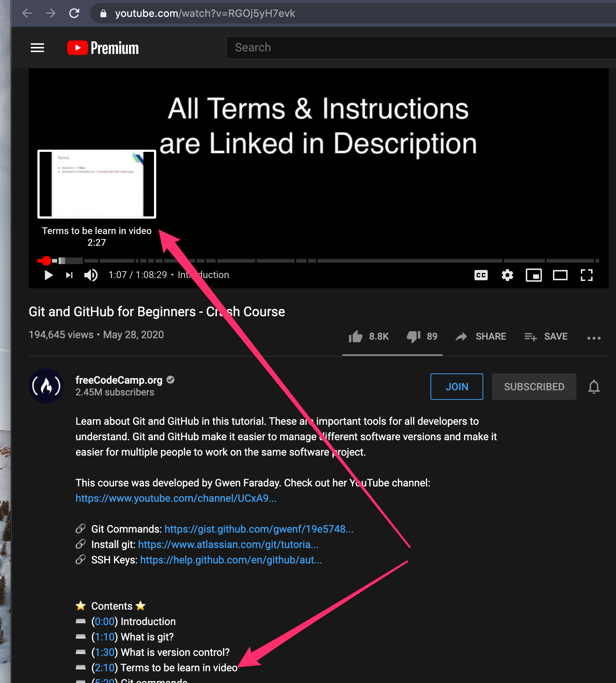616x683 pixels.
Task: Mute the video volume
Action: tap(91, 275)
